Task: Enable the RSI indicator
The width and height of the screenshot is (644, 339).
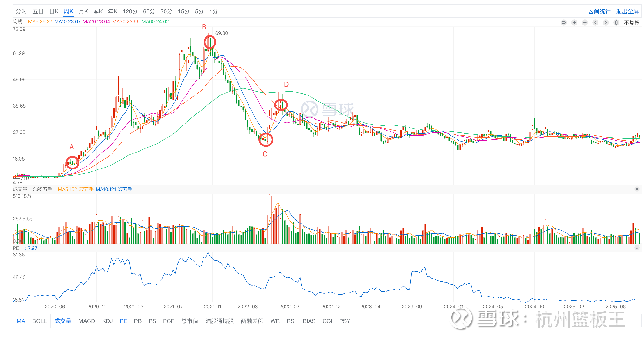Action: pyautogui.click(x=291, y=321)
